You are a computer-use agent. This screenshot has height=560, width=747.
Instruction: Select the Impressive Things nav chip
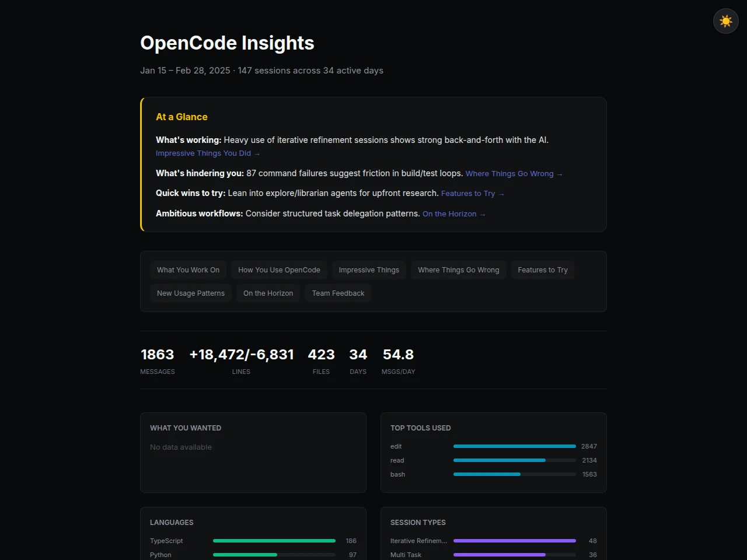pyautogui.click(x=369, y=270)
